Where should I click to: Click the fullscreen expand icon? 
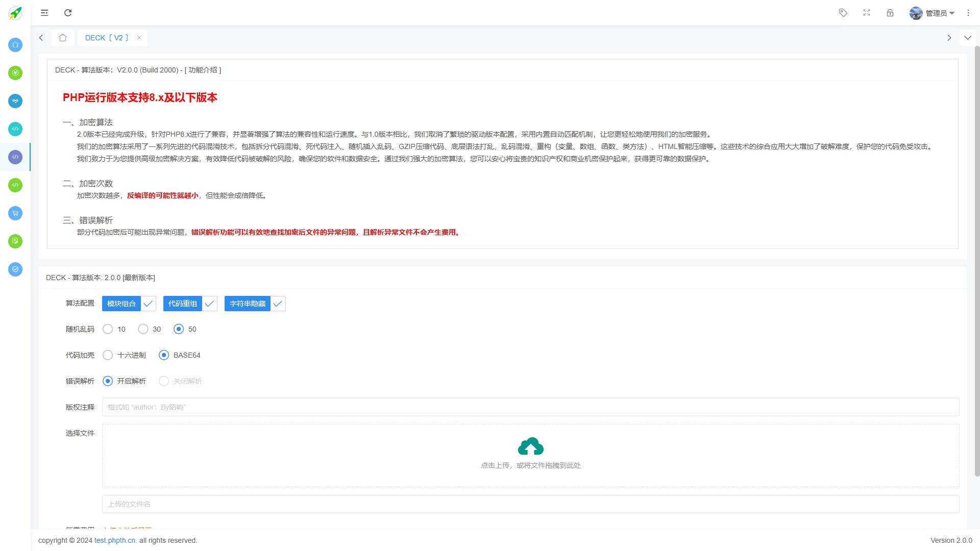(x=867, y=13)
